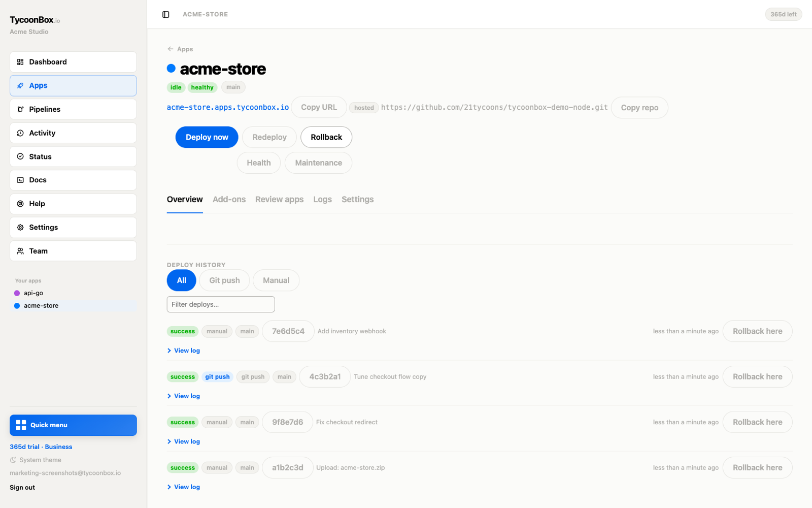Expand View log for deploy a1b2c3d

tap(184, 487)
